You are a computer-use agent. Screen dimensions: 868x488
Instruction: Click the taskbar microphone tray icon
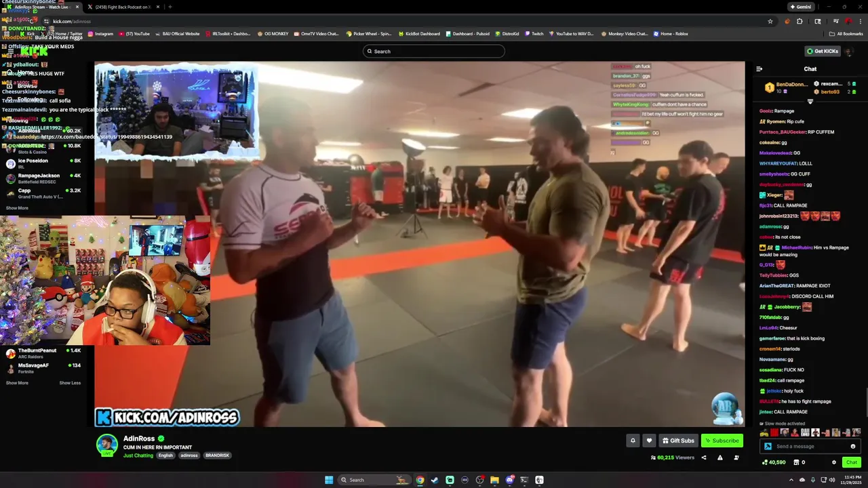(812, 480)
